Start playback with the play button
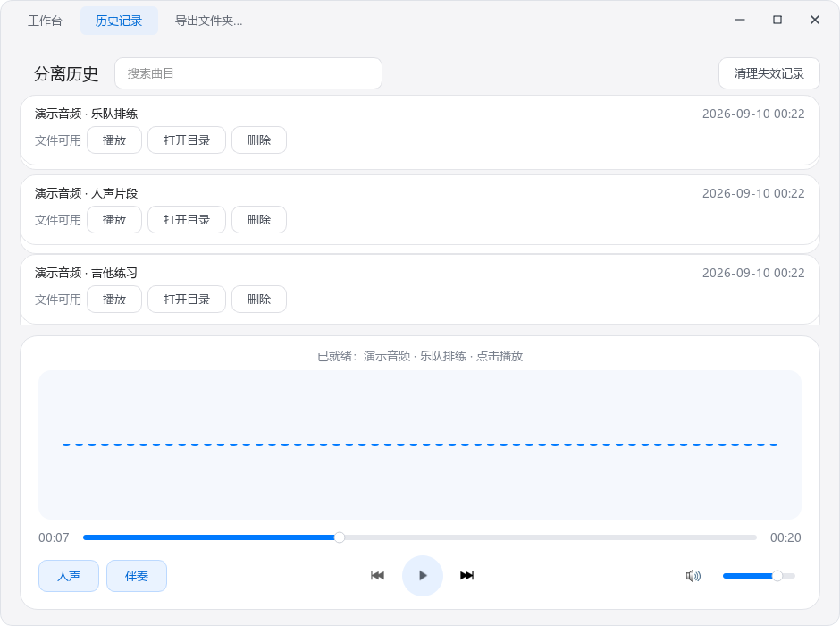This screenshot has height=626, width=840. tap(423, 576)
